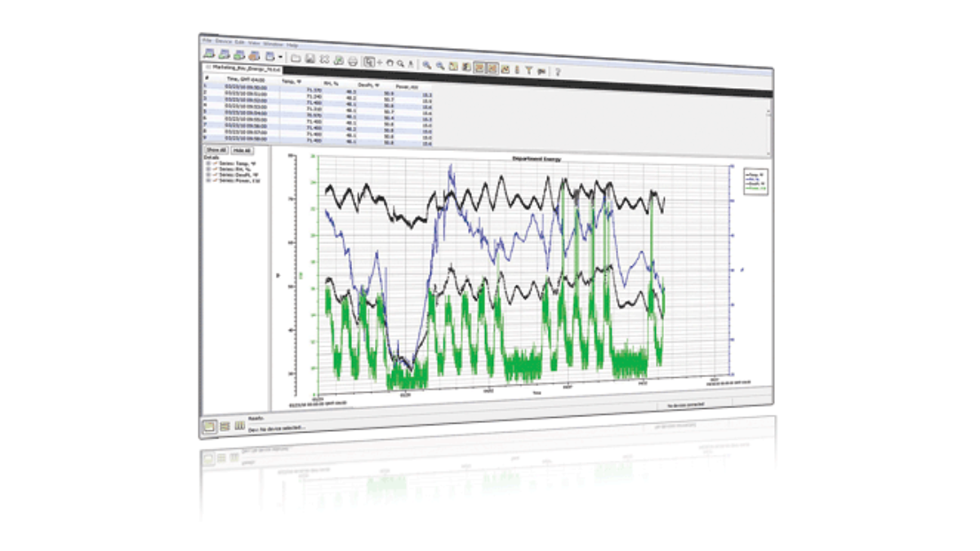Click the first view icon at bottom-left
Viewport: 980px width, 551px height.
coord(210,425)
